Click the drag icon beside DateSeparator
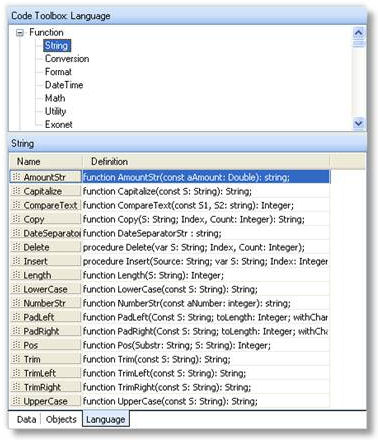Screen dimensions: 378x440 point(16,233)
